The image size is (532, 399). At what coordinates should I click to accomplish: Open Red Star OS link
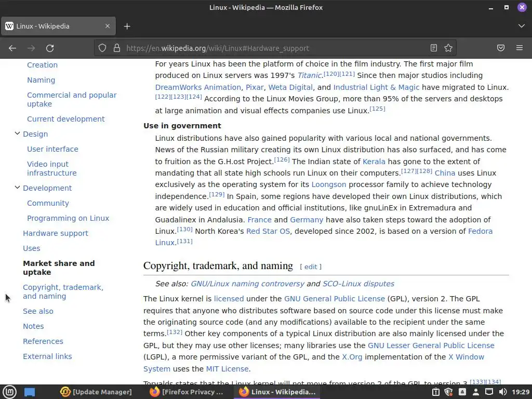click(x=268, y=231)
